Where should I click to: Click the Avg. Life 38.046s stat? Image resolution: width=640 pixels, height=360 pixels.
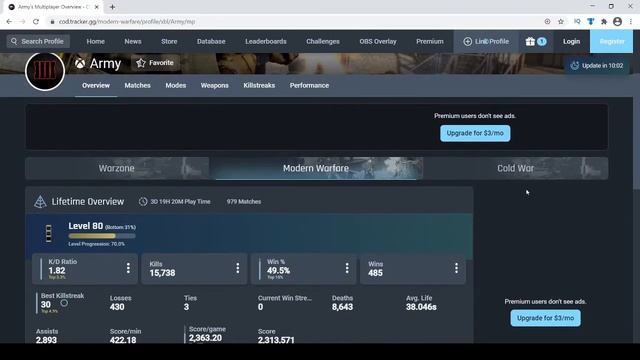click(421, 303)
